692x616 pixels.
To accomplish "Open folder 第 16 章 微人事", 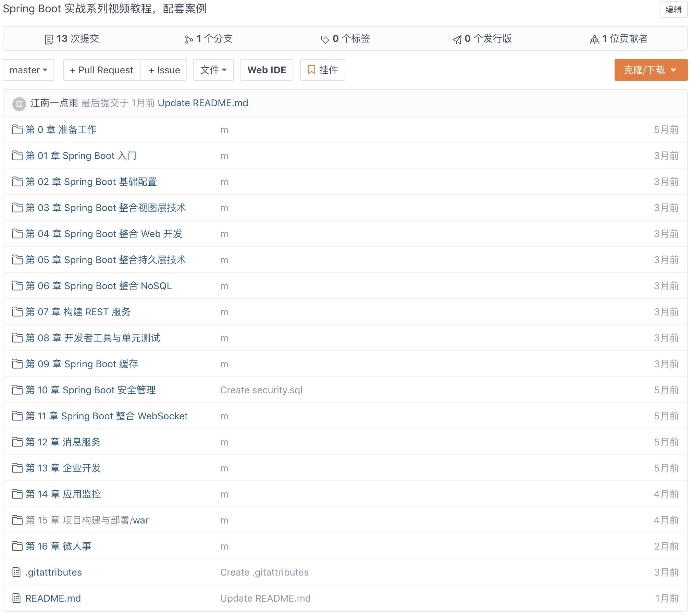I will 59,546.
